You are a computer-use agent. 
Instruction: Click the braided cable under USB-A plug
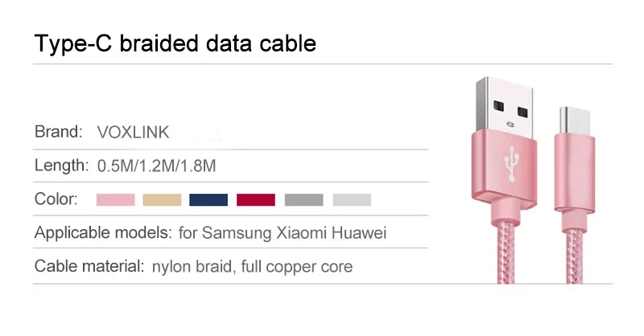[x=506, y=253]
